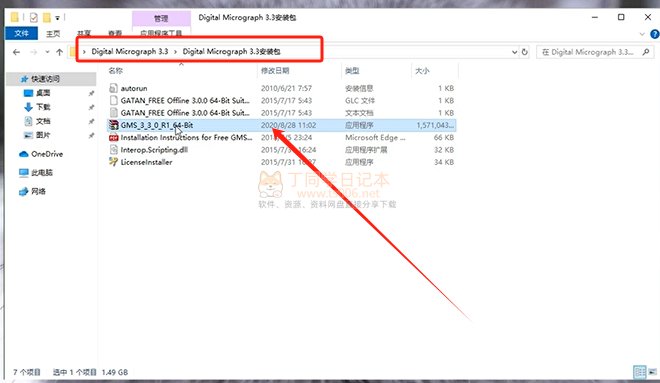Open the recent locations dropdown arrow
This screenshot has width=660, height=383.
47,52
